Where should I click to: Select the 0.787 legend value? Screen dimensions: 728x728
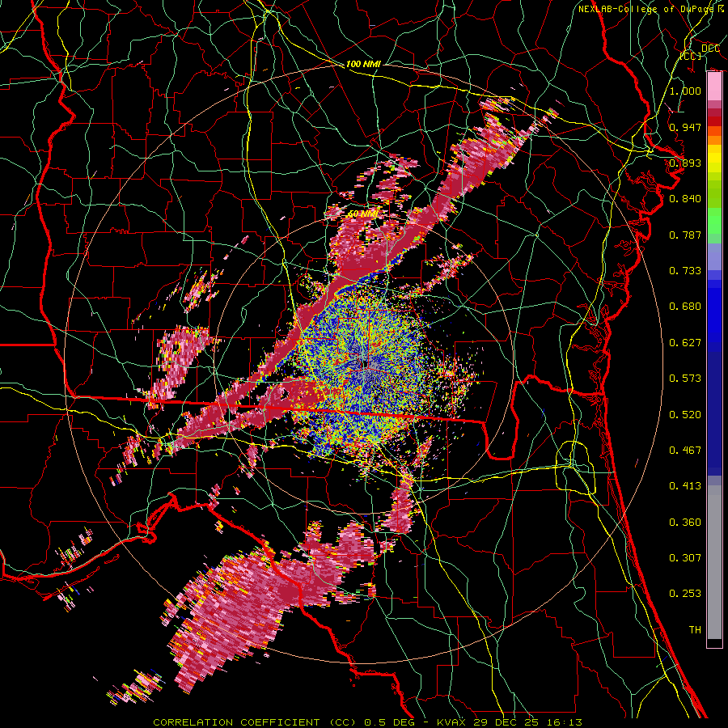[x=685, y=235]
